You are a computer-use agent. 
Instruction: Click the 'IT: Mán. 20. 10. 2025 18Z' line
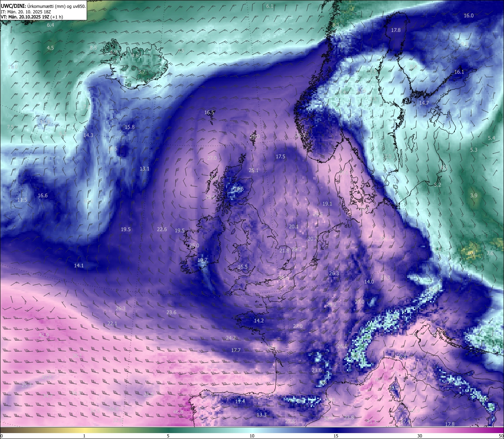tap(26, 12)
